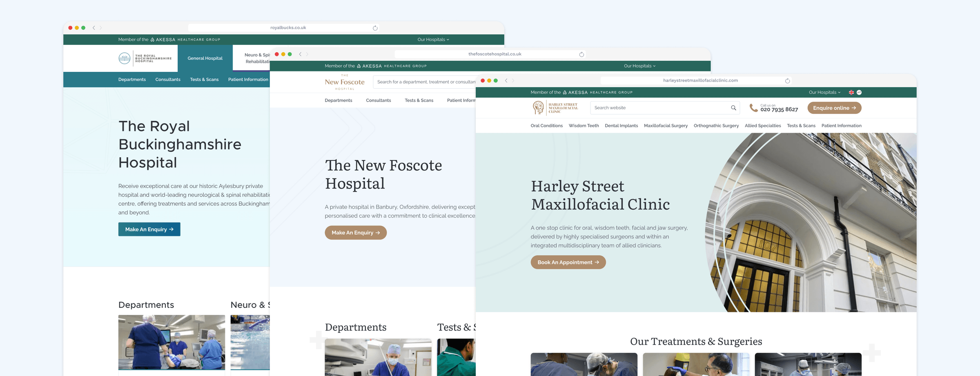Select the search magnifier icon on Harley Street site
Screen dimensions: 980x376
[734, 107]
